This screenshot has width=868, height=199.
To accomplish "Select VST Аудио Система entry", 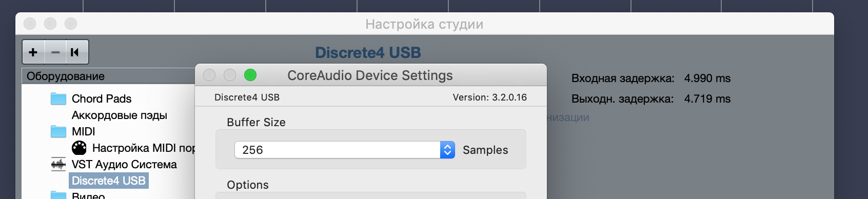I will tap(124, 164).
